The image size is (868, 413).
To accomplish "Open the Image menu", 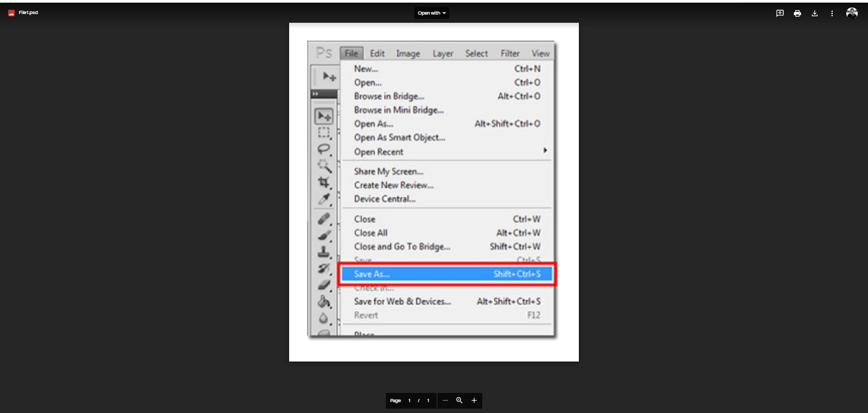I will click(x=408, y=53).
